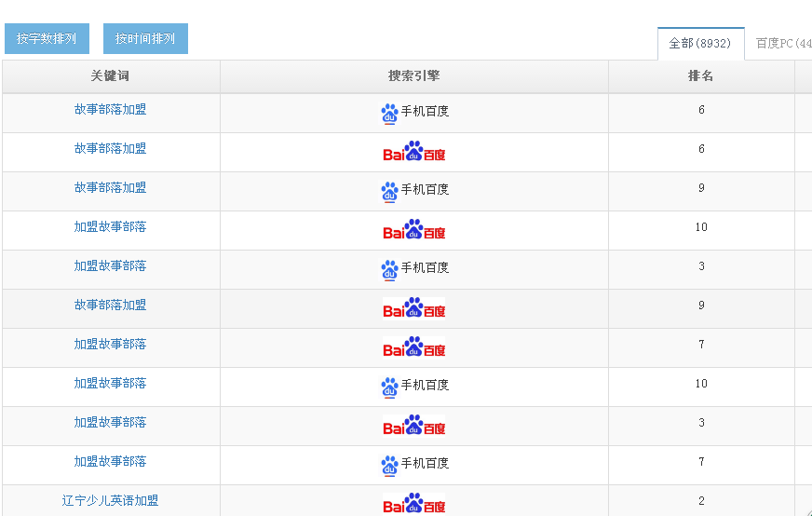Click Baidu logo in the 故事部落加盟 rank 9 row

click(x=414, y=308)
